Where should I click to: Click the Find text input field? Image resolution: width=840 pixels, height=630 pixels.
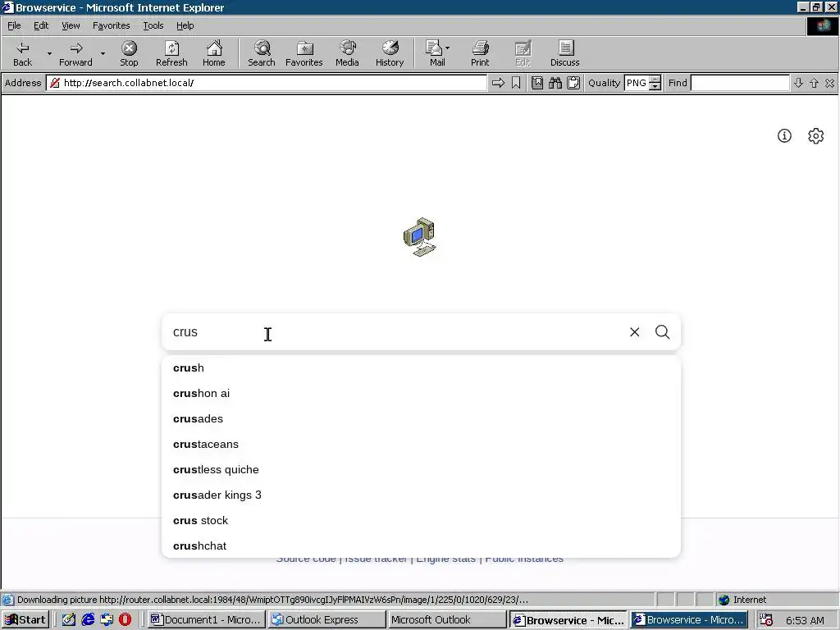tap(740, 83)
